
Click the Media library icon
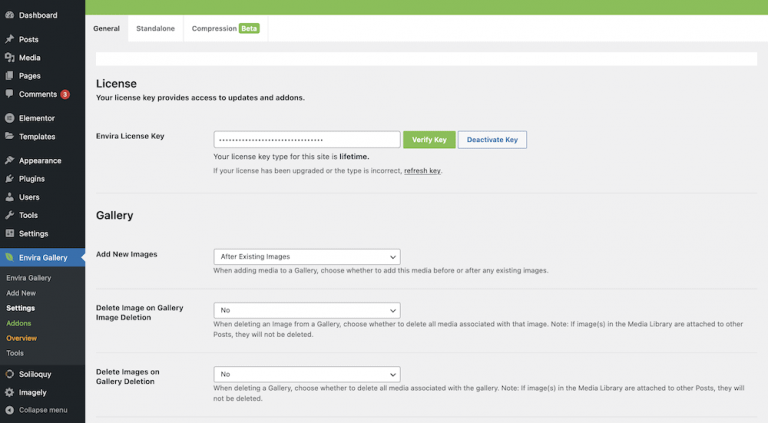(9, 57)
